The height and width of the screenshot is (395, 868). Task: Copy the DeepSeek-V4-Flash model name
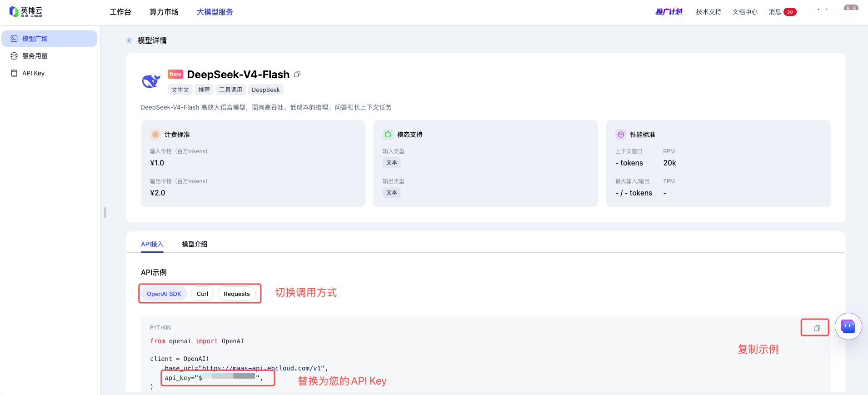297,74
